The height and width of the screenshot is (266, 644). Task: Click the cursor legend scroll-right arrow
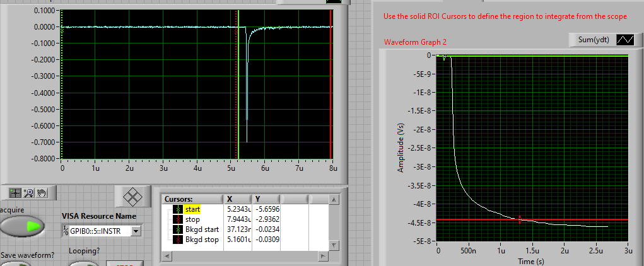[324, 256]
